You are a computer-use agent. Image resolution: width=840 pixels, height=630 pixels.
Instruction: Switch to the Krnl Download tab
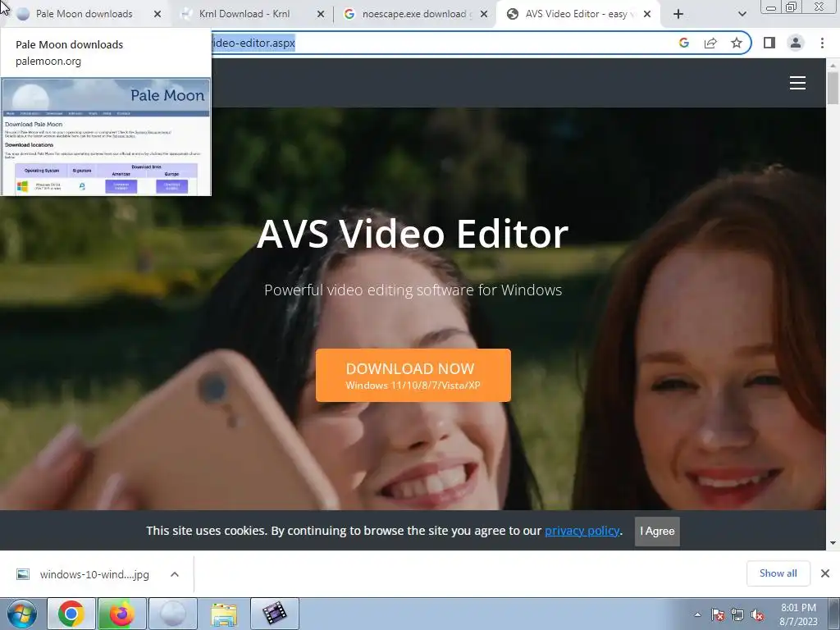[x=244, y=14]
